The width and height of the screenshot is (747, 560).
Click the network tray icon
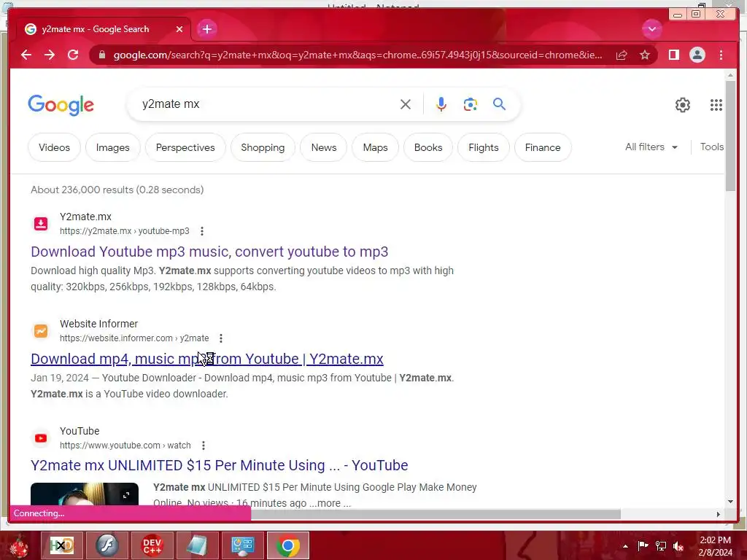pyautogui.click(x=661, y=546)
